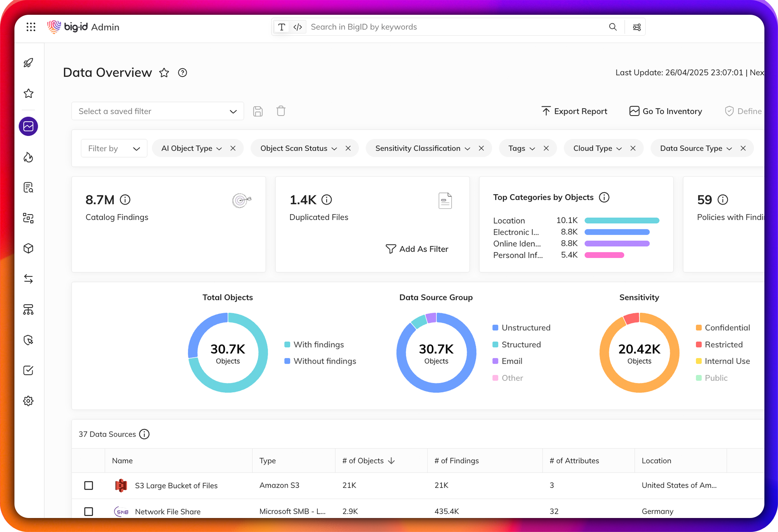Screen dimensions: 778x532
Task: Check the Network File Share row checkbox
Action: (89, 512)
